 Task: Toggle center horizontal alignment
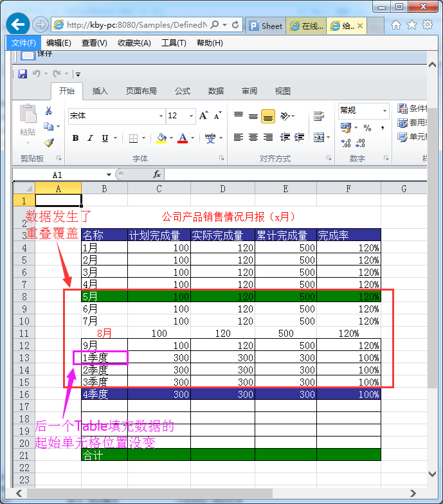pyautogui.click(x=253, y=138)
